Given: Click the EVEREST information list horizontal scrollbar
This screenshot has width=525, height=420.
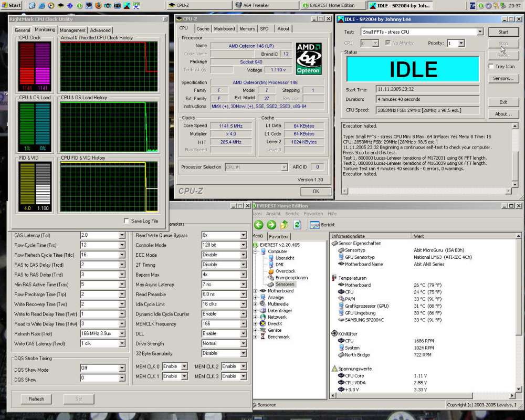Looking at the screenshot, I should coord(424,395).
